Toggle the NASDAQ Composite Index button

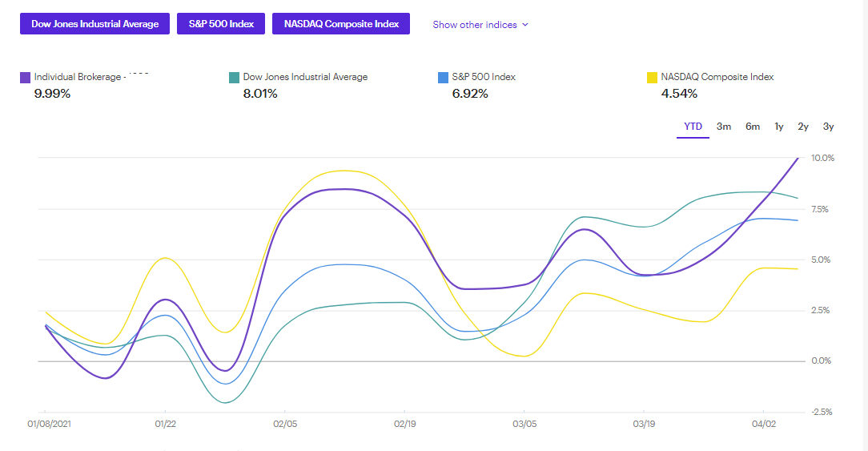click(341, 24)
